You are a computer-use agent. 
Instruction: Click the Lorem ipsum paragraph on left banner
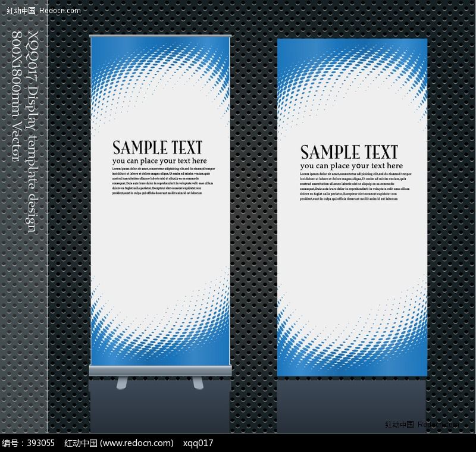[164, 181]
